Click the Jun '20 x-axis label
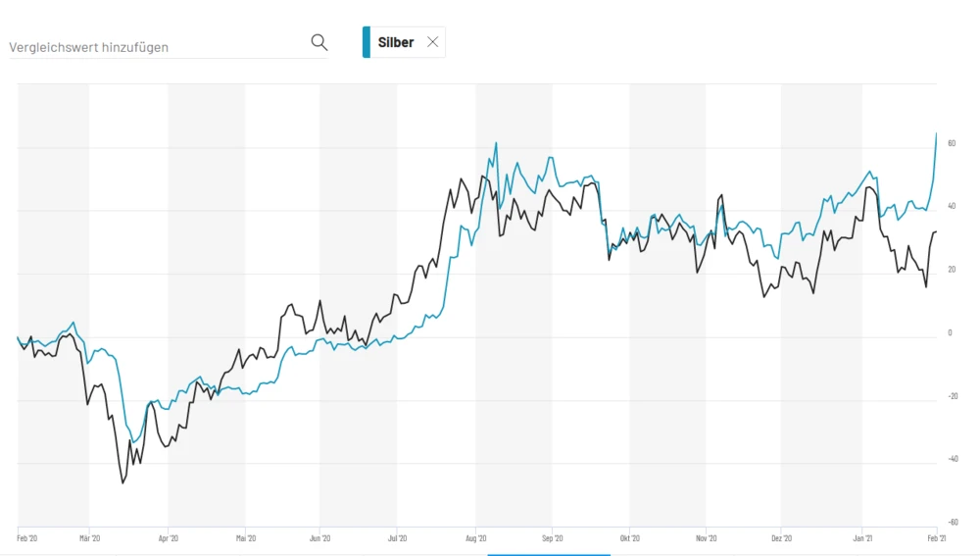 click(319, 537)
